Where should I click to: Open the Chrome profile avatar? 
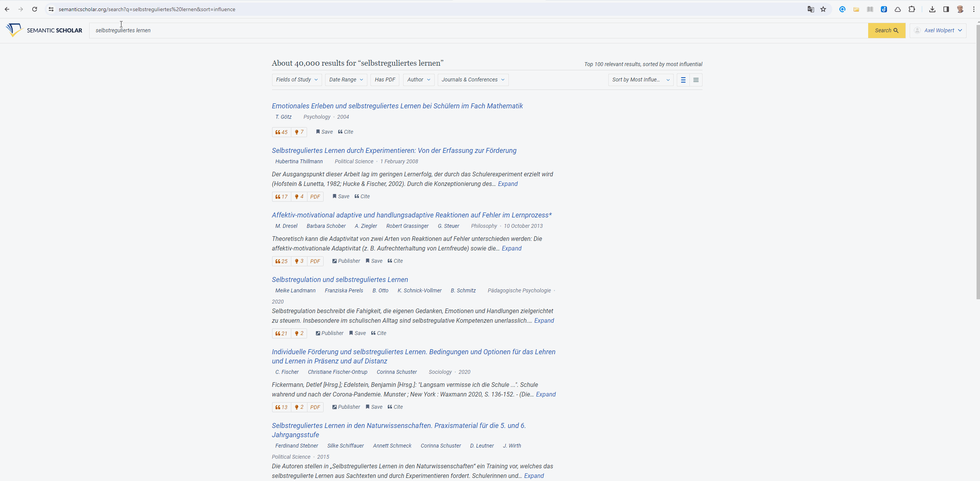(960, 9)
